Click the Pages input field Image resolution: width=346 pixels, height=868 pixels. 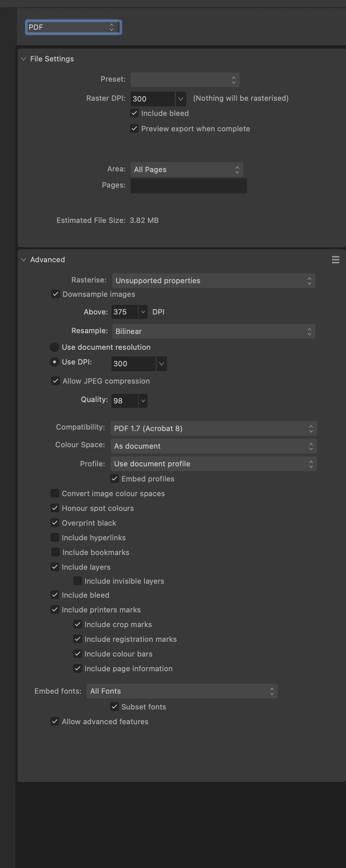click(188, 185)
